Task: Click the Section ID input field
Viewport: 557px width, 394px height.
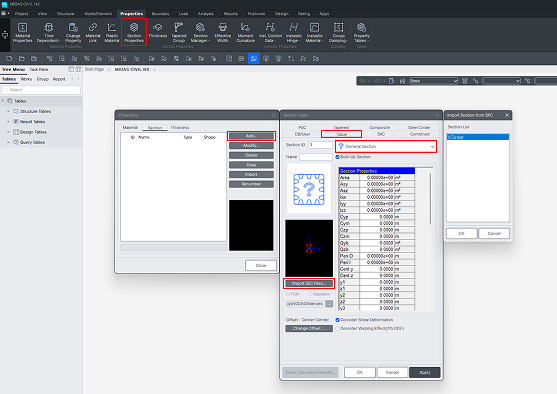Action: click(320, 145)
